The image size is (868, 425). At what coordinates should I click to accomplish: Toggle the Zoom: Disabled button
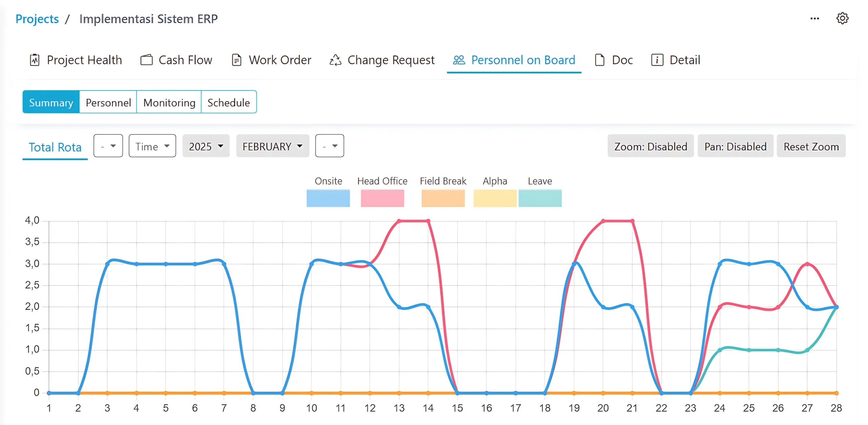[650, 146]
